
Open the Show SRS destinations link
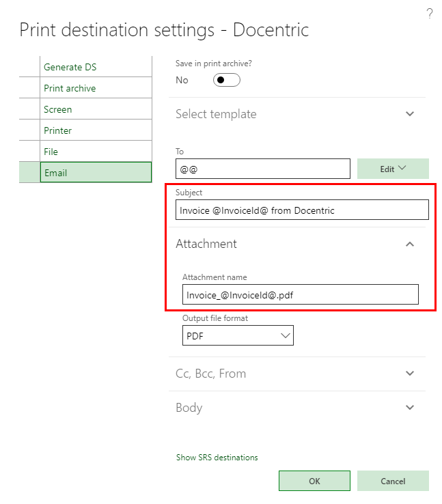point(217,458)
